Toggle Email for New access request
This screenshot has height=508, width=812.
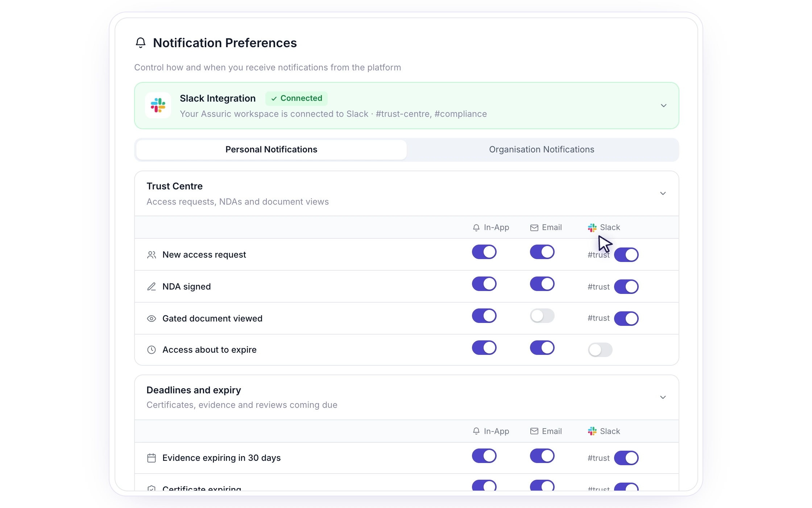click(542, 252)
